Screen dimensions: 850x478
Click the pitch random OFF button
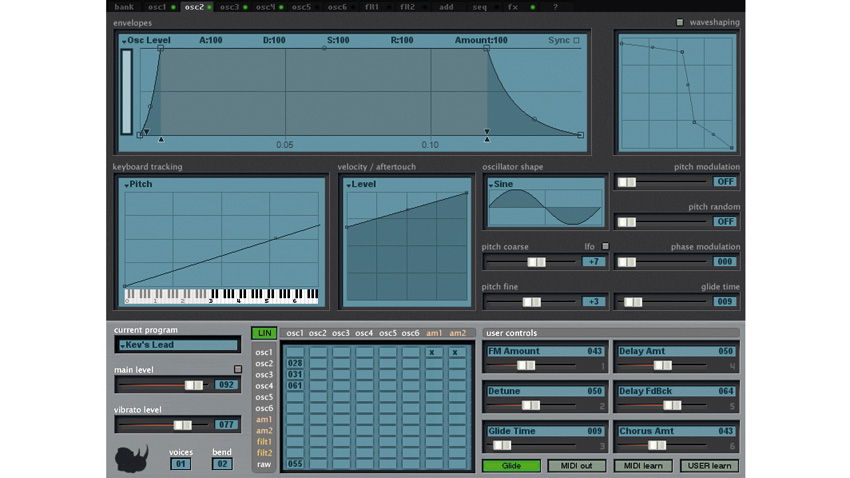click(x=725, y=222)
